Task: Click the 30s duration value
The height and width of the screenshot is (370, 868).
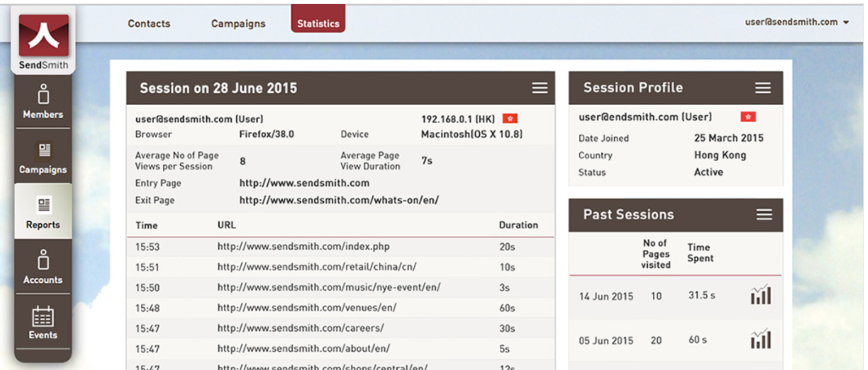Action: point(507,329)
